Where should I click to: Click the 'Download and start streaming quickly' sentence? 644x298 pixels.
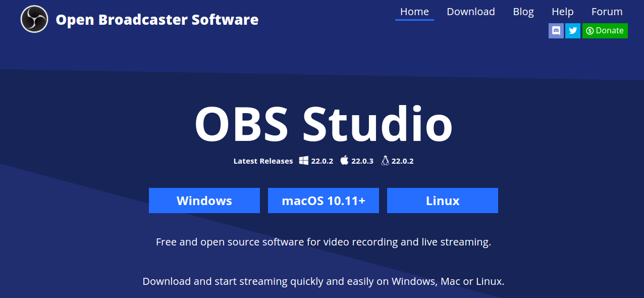[324, 281]
